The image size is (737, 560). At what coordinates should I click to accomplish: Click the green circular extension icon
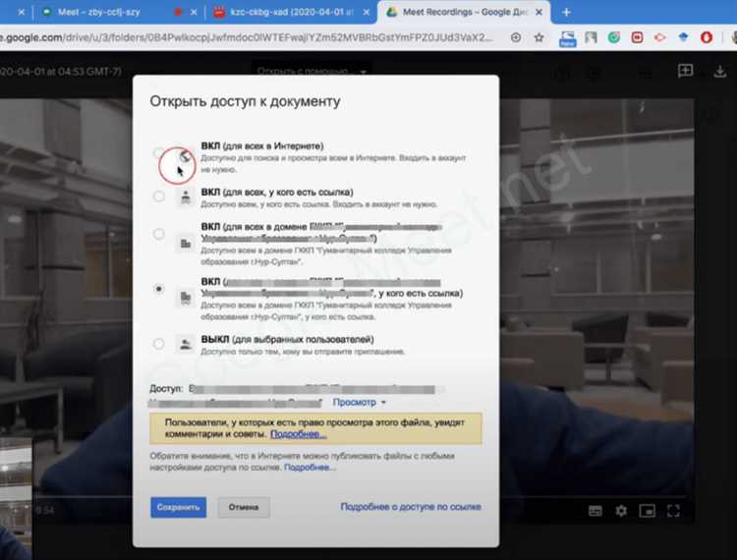tap(614, 37)
